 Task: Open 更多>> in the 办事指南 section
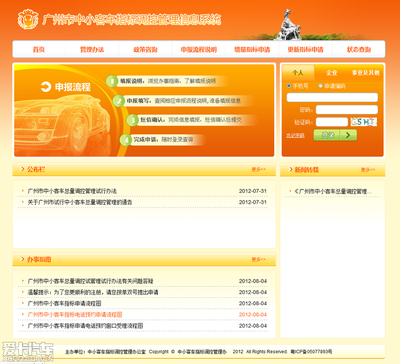259,259
